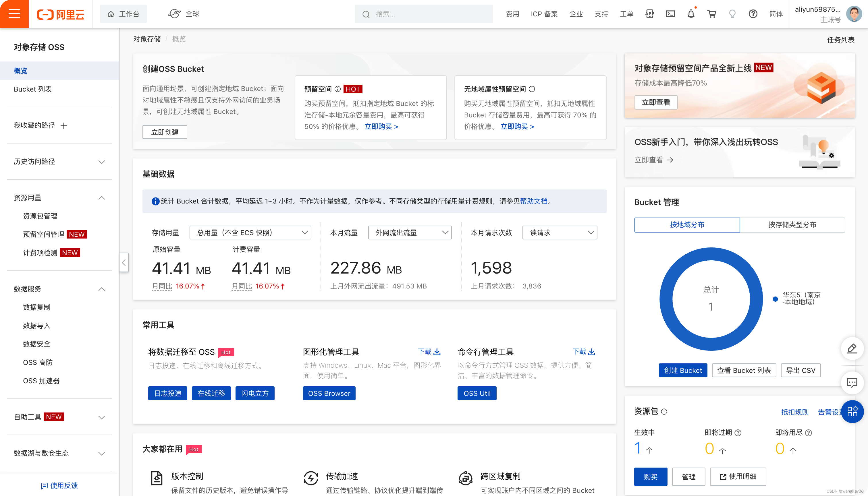
Task: Open the hamburger main menu
Action: pos(14,14)
